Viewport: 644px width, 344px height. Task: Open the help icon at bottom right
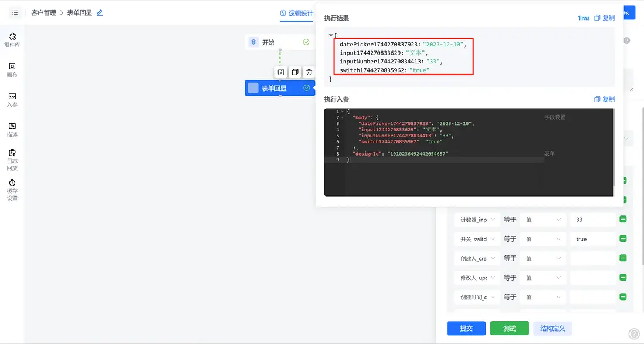coord(634,333)
